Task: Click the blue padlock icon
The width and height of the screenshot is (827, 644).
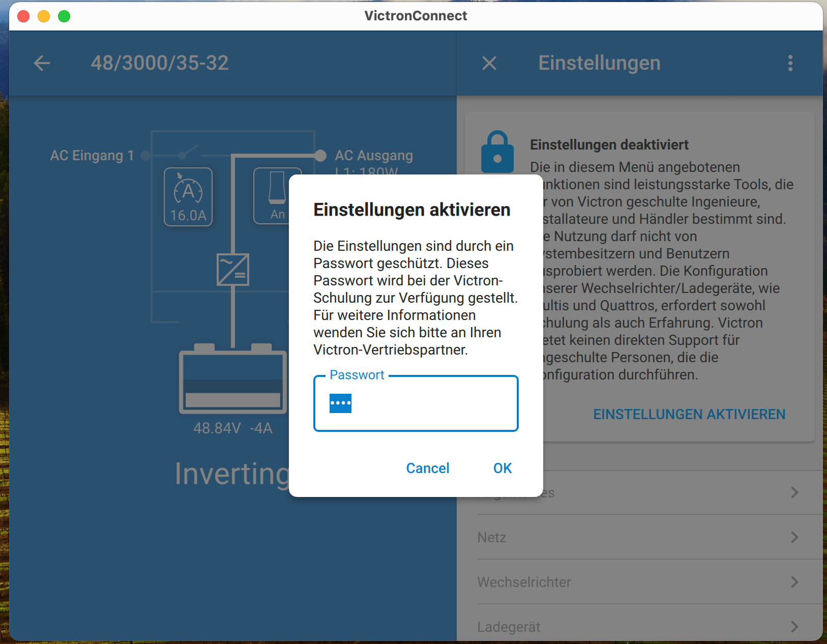Action: pos(497,152)
